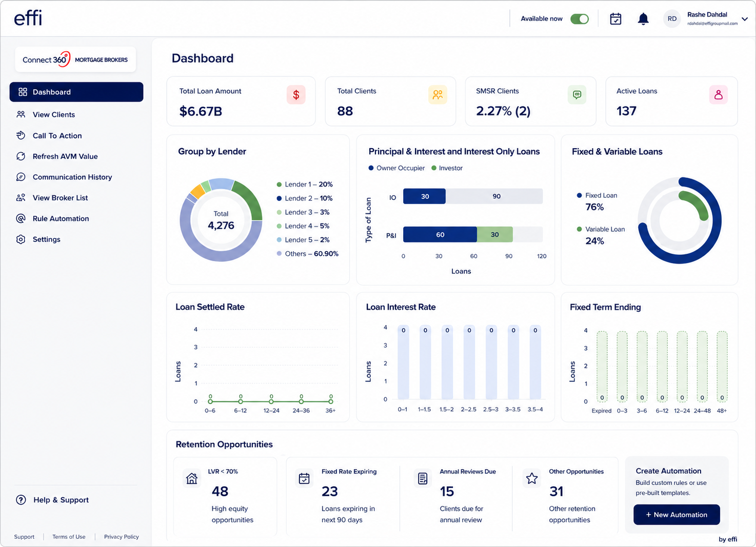Click the Communication History chat icon
The width and height of the screenshot is (756, 547).
(21, 177)
